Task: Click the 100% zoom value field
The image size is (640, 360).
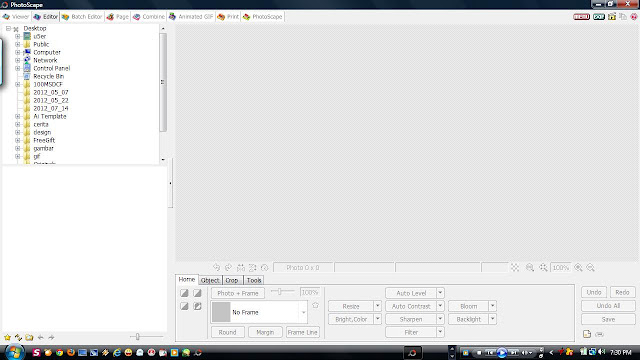Action: (x=560, y=268)
